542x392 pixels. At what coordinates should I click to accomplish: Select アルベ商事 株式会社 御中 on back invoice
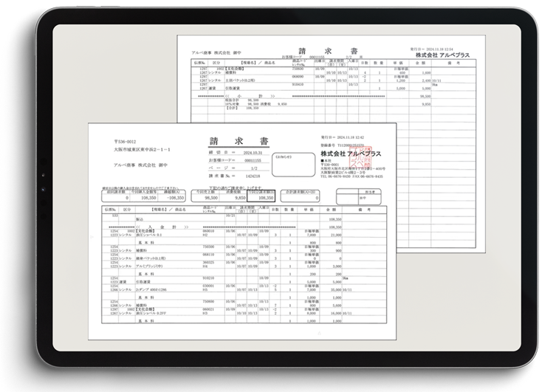(x=217, y=53)
